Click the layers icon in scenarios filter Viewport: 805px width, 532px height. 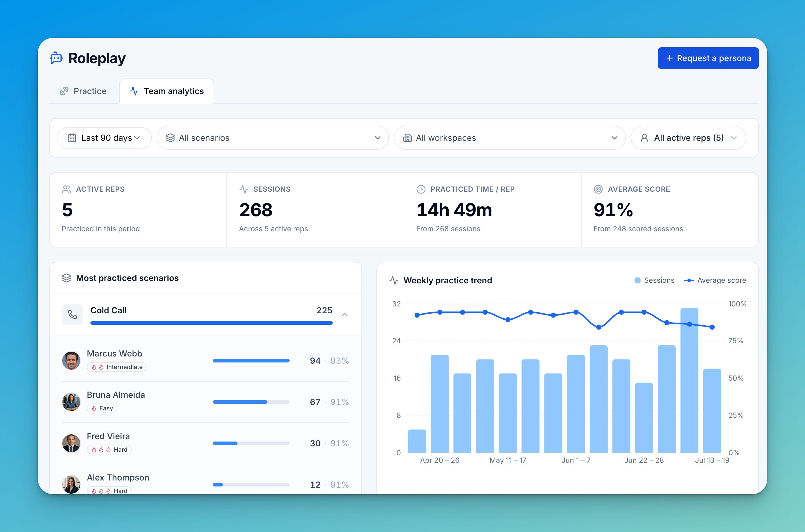click(170, 138)
